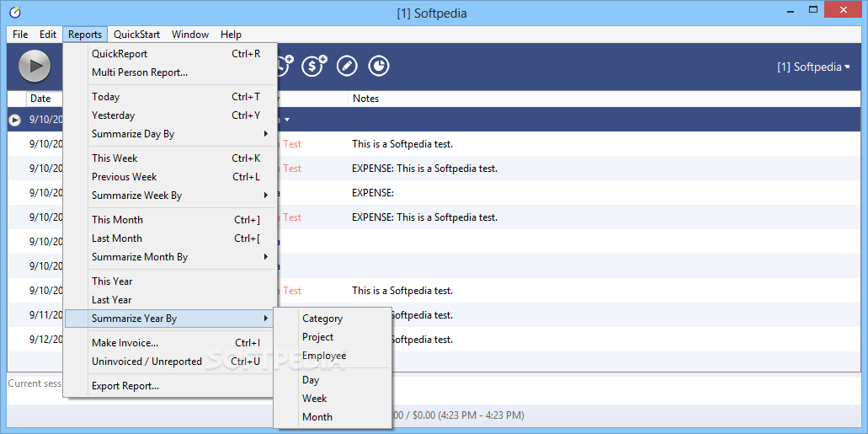This screenshot has height=434, width=868.
Task: Summarize year by Day
Action: pyautogui.click(x=333, y=380)
